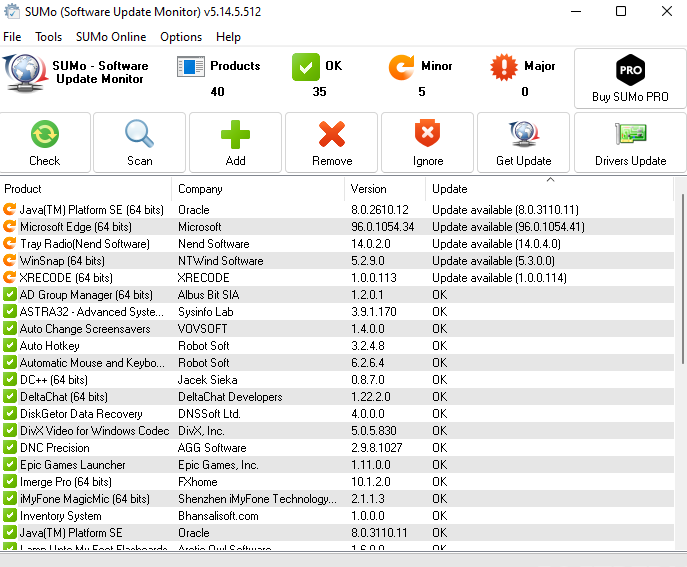Select the DivX Video for Windows Codec row
This screenshot has width=687, height=567.
(337, 431)
